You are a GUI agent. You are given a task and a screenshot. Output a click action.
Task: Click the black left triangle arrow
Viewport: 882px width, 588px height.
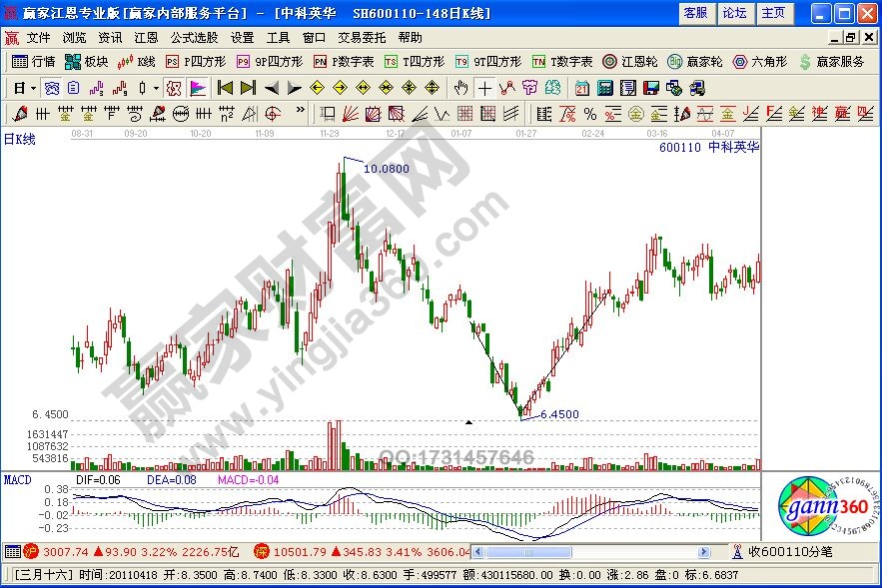tap(272, 88)
